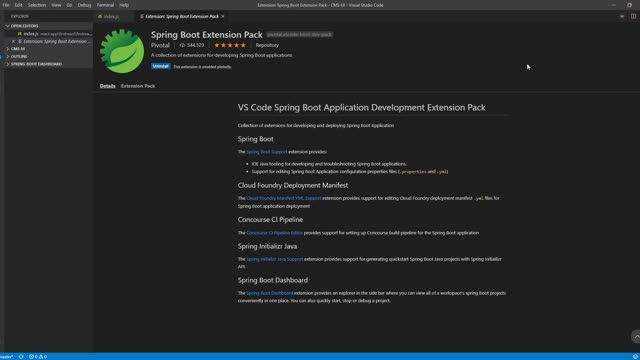Click the synchronize changes icon in status bar
The height and width of the screenshot is (360, 640).
21,357
